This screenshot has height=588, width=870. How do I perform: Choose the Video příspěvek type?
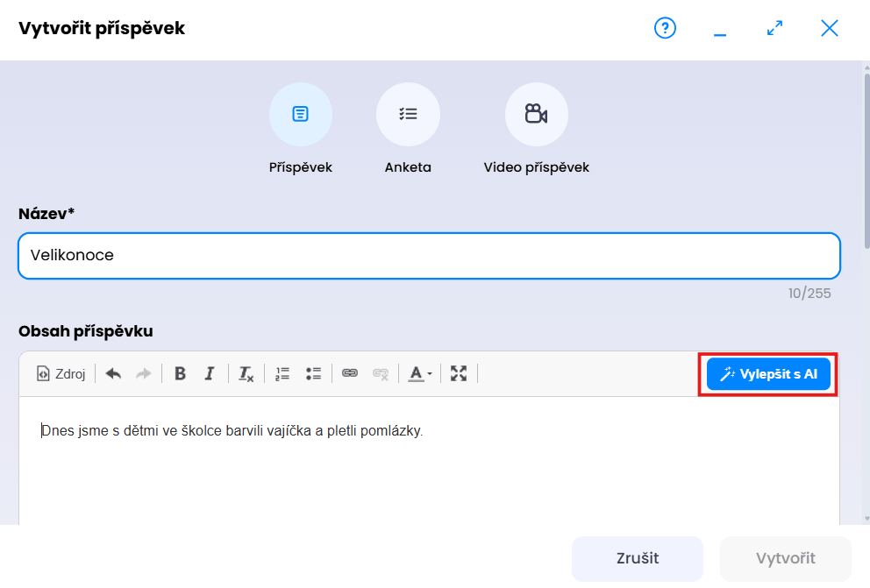536,114
